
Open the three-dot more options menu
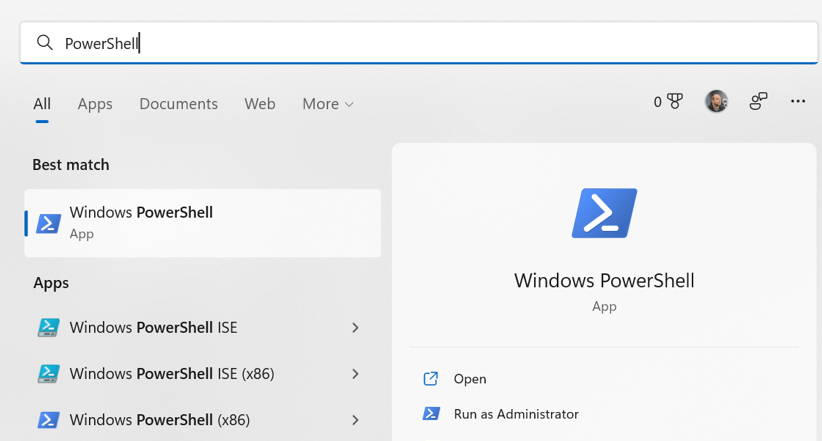pos(797,101)
